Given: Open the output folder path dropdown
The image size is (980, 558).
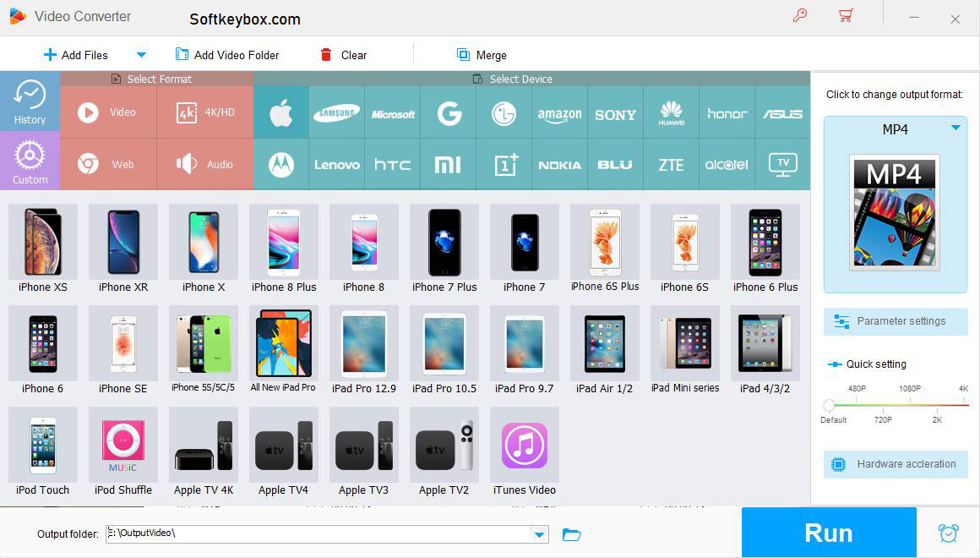Looking at the screenshot, I should (538, 533).
